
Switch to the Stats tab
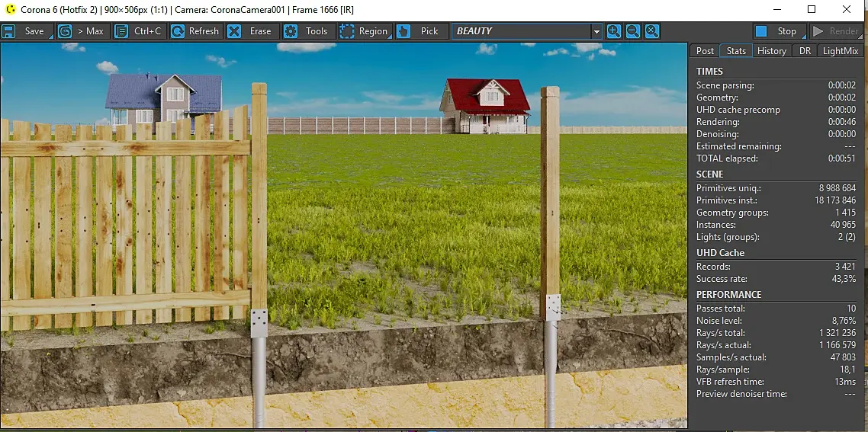[736, 50]
